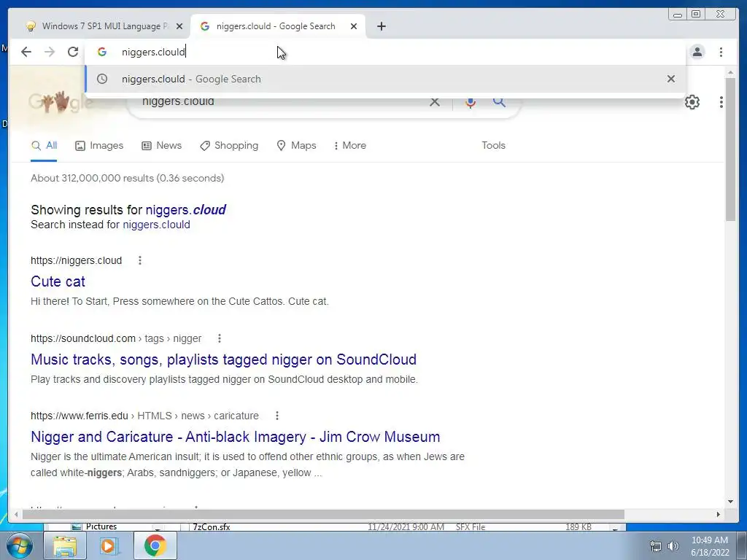Click the vertical scrollbar up arrow
The image size is (747, 560).
pos(730,72)
